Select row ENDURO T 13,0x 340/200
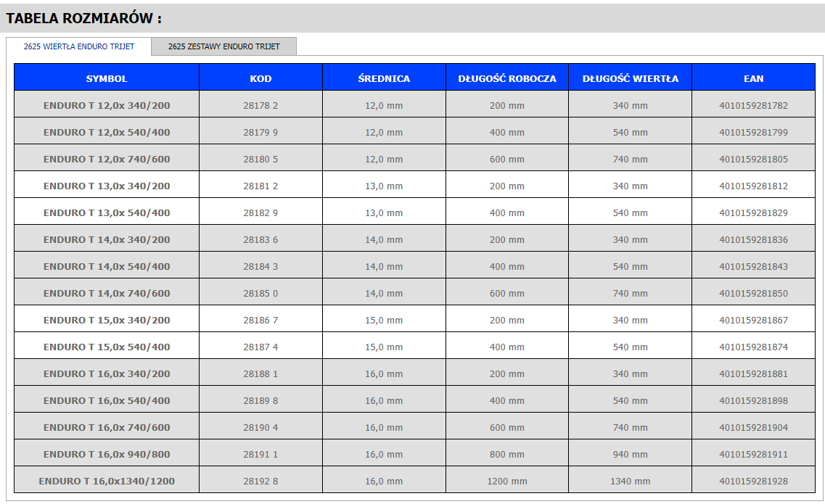Viewport: 825px width, 504px height. coord(414,186)
